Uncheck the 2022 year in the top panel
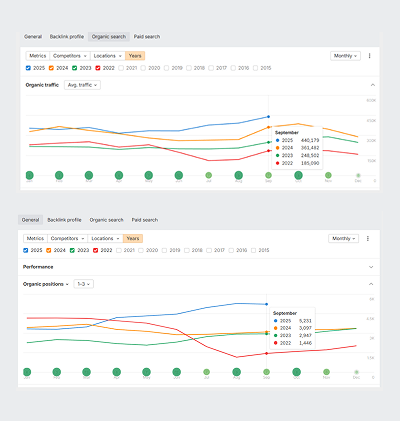The width and height of the screenshot is (400, 421). 98,68
